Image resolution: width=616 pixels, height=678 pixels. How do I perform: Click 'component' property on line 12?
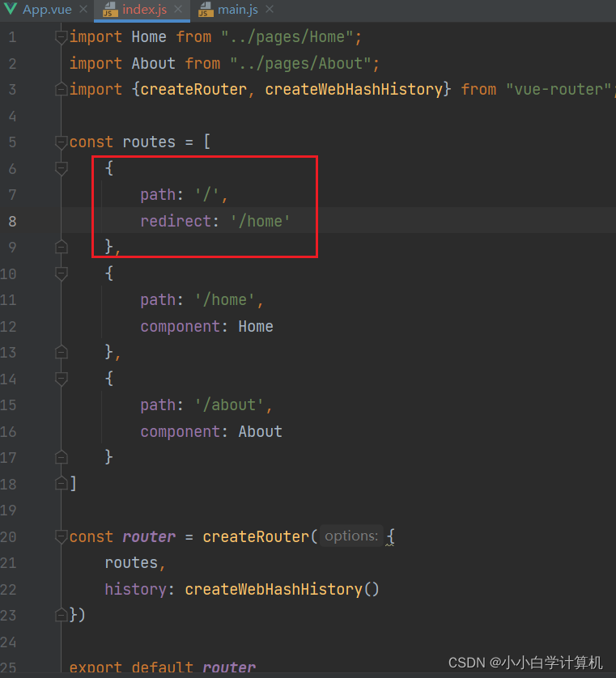point(180,327)
